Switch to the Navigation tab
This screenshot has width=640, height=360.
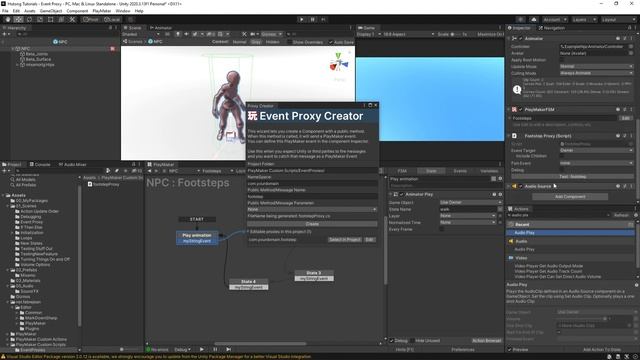(x=551, y=28)
